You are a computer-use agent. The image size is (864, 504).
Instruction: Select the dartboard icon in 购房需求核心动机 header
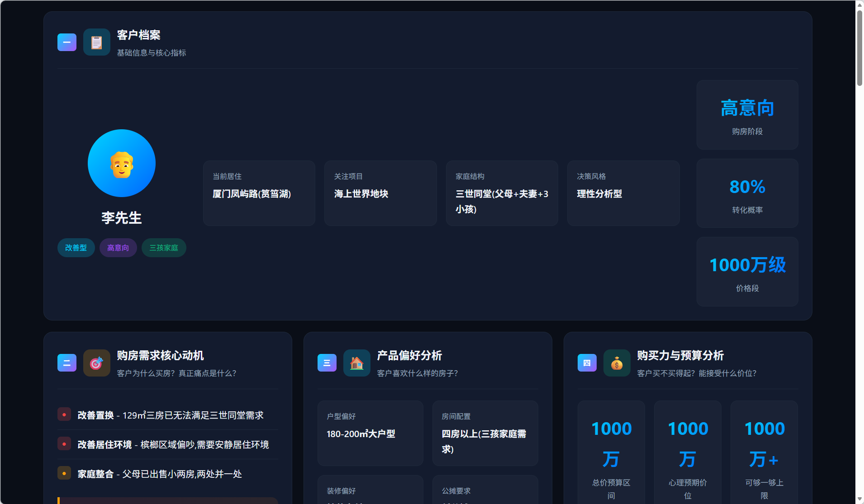pyautogui.click(x=96, y=363)
